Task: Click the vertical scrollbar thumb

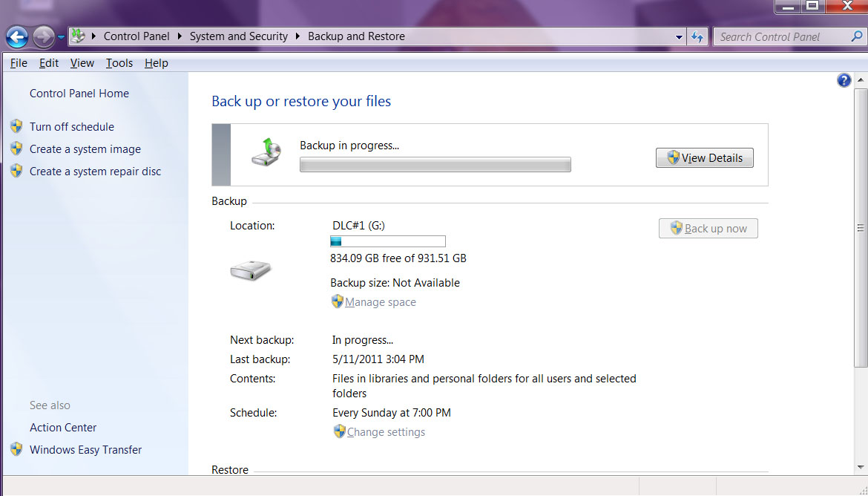Action: pos(861,228)
